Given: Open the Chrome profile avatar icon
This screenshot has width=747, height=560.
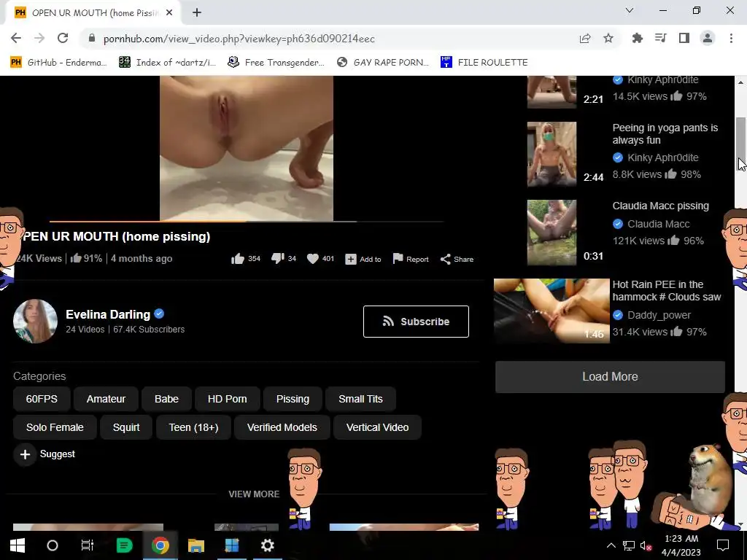Looking at the screenshot, I should [x=708, y=38].
